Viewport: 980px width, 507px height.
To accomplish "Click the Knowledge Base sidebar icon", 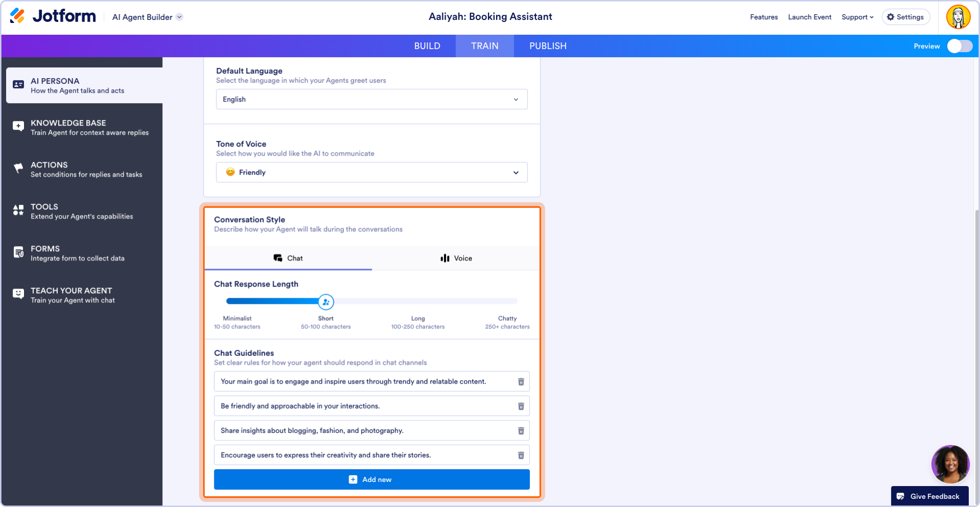I will click(18, 127).
